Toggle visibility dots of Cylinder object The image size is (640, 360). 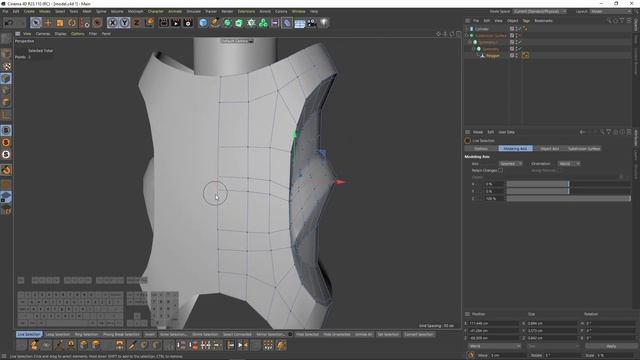pyautogui.click(x=516, y=29)
